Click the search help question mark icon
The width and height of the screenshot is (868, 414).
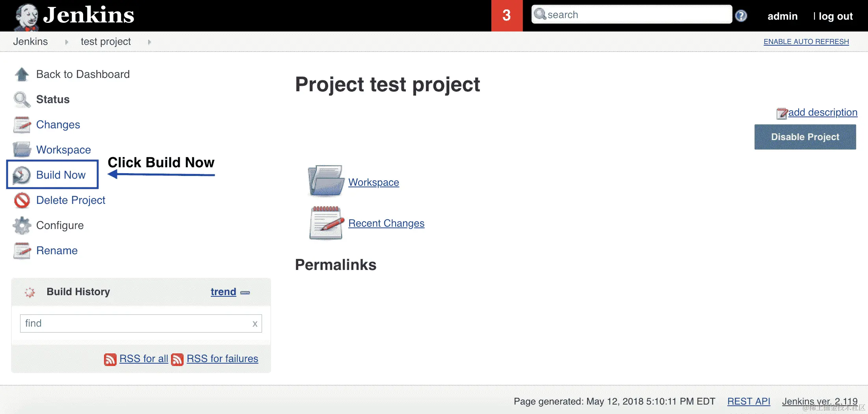pos(741,16)
